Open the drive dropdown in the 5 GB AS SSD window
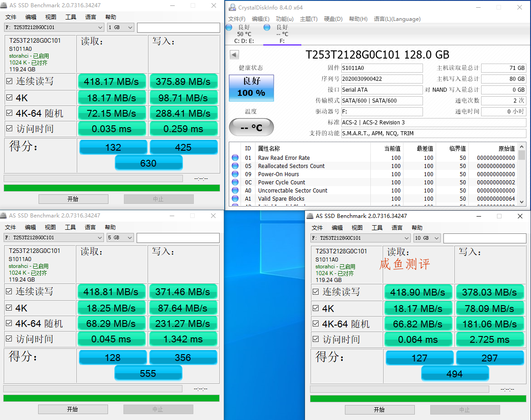Image resolution: width=531 pixels, height=420 pixels. click(54, 238)
